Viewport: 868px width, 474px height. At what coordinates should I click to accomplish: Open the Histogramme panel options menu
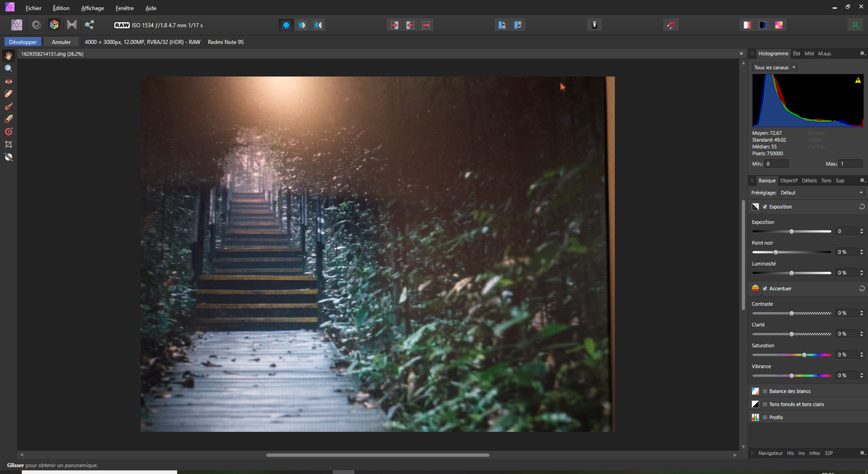click(x=863, y=54)
